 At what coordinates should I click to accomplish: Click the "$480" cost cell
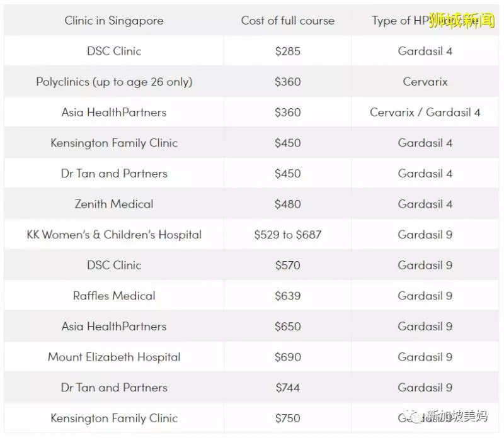click(288, 205)
